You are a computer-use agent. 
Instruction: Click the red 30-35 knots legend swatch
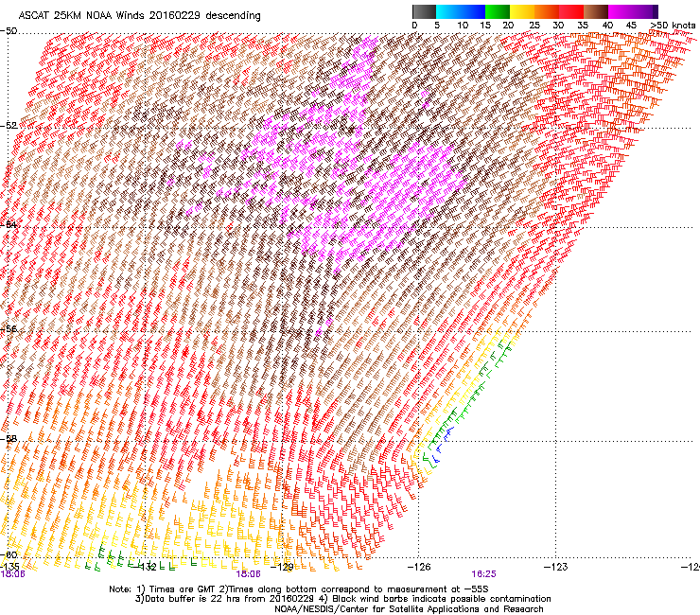[x=571, y=11]
